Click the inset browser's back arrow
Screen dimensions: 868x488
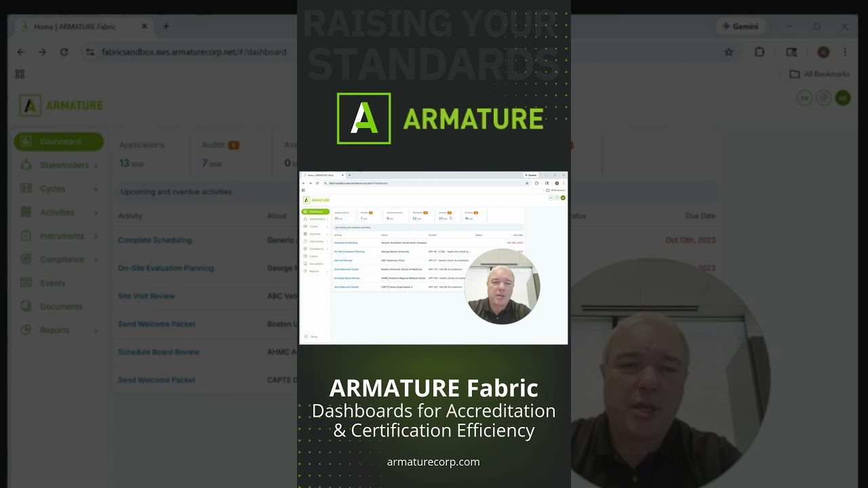[304, 183]
